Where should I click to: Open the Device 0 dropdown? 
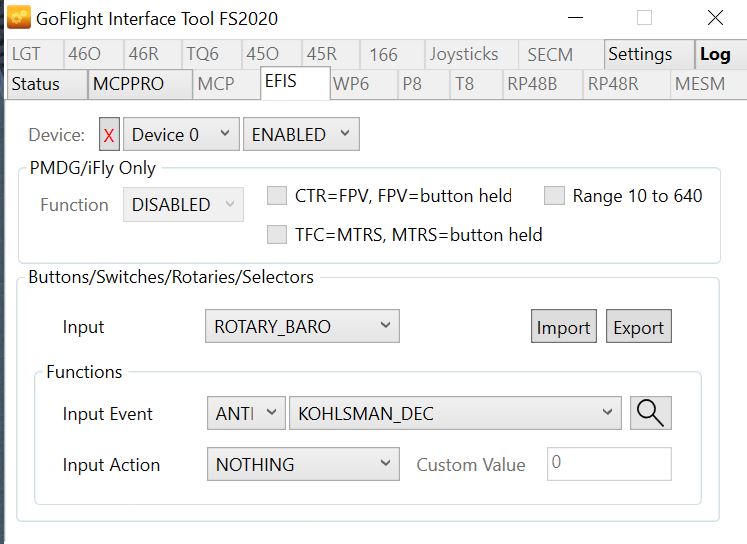coord(181,135)
